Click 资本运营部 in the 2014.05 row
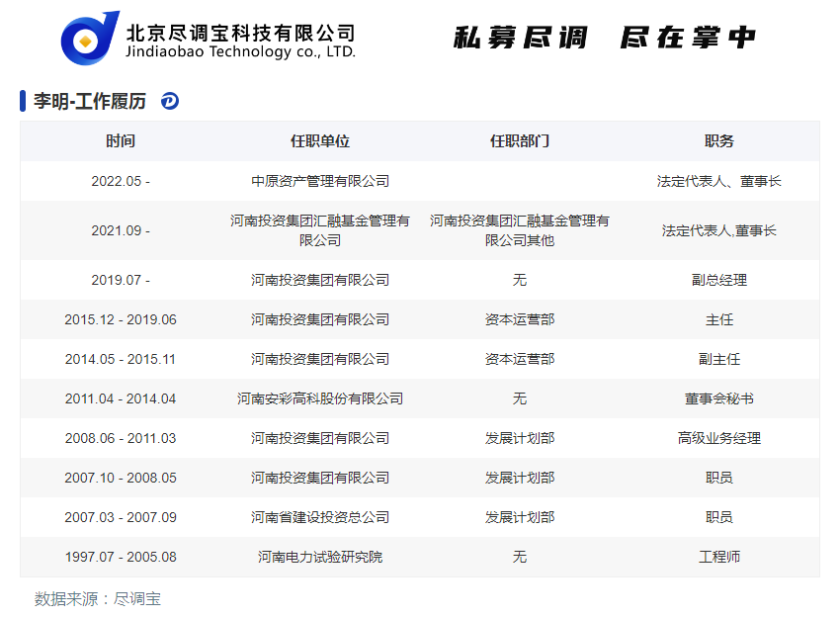 point(520,359)
